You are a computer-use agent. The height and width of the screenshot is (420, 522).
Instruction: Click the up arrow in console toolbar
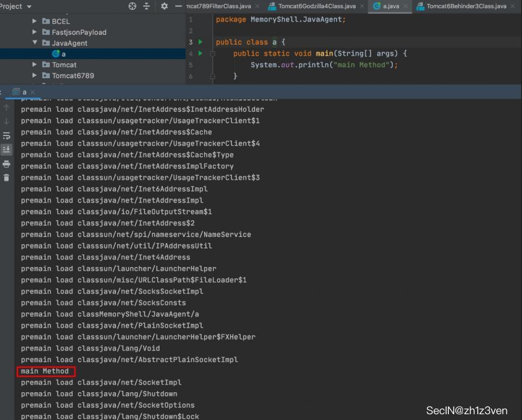(x=6, y=108)
